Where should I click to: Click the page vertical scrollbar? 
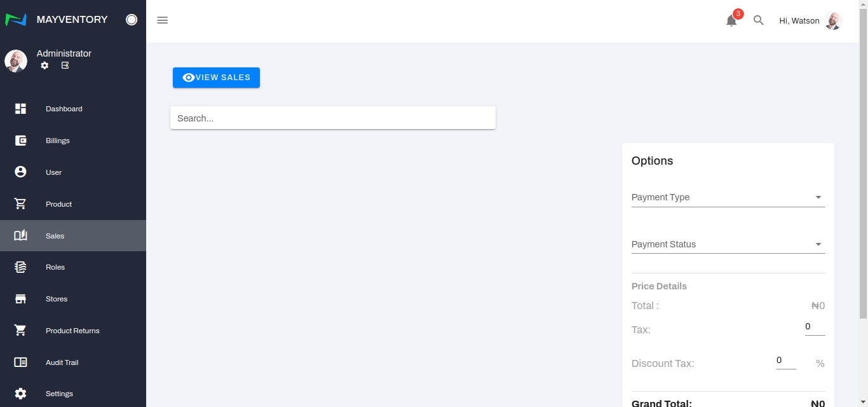tap(863, 159)
